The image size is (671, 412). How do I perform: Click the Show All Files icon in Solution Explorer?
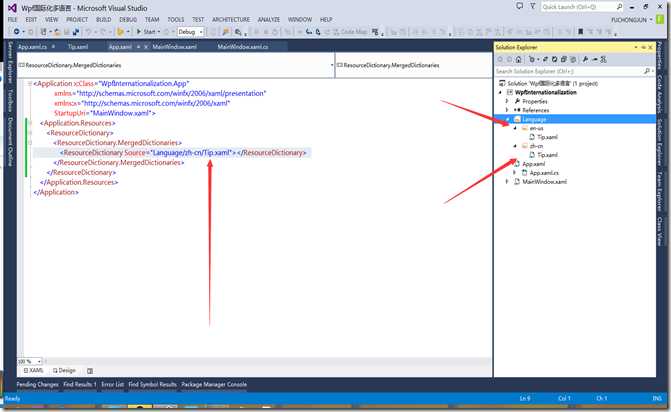coord(573,59)
